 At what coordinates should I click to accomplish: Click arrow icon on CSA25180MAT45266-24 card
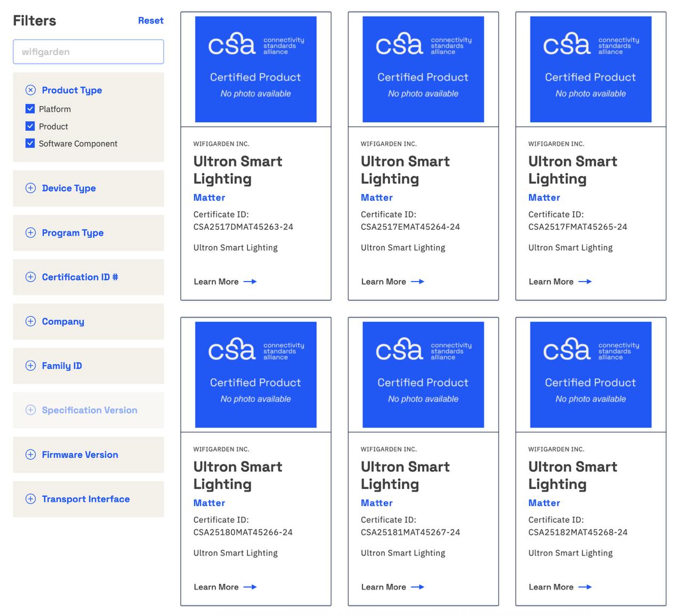tap(250, 587)
